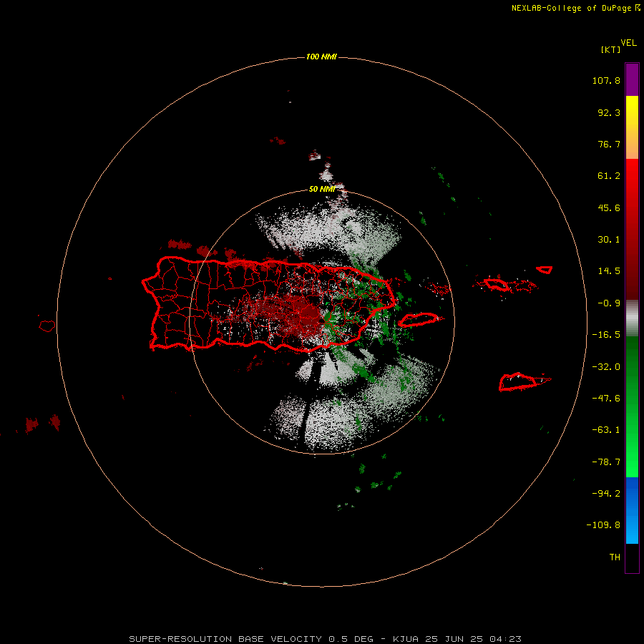Image resolution: width=644 pixels, height=644 pixels.
Task: Click the -0.9 legend value
Action: (609, 303)
